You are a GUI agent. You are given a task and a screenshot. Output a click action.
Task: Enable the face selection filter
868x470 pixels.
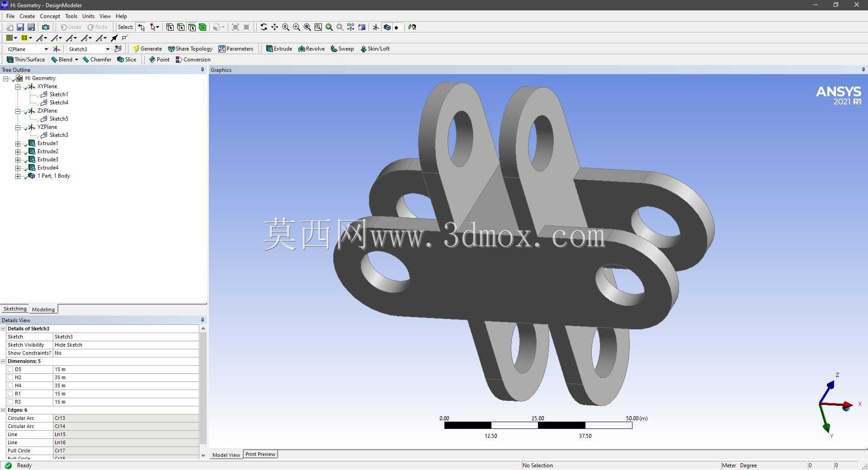pos(192,27)
